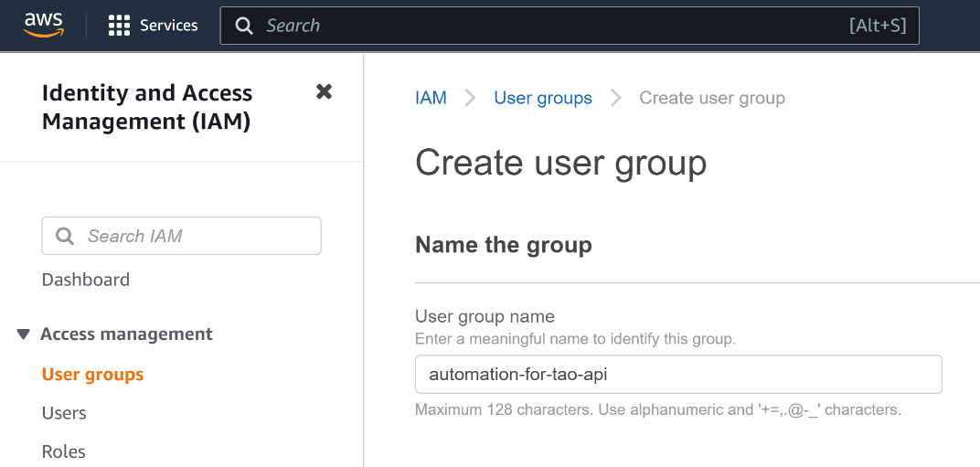Viewport: 980px width, 467px height.
Task: Go back to User groups breadcrumb link
Action: click(x=542, y=98)
